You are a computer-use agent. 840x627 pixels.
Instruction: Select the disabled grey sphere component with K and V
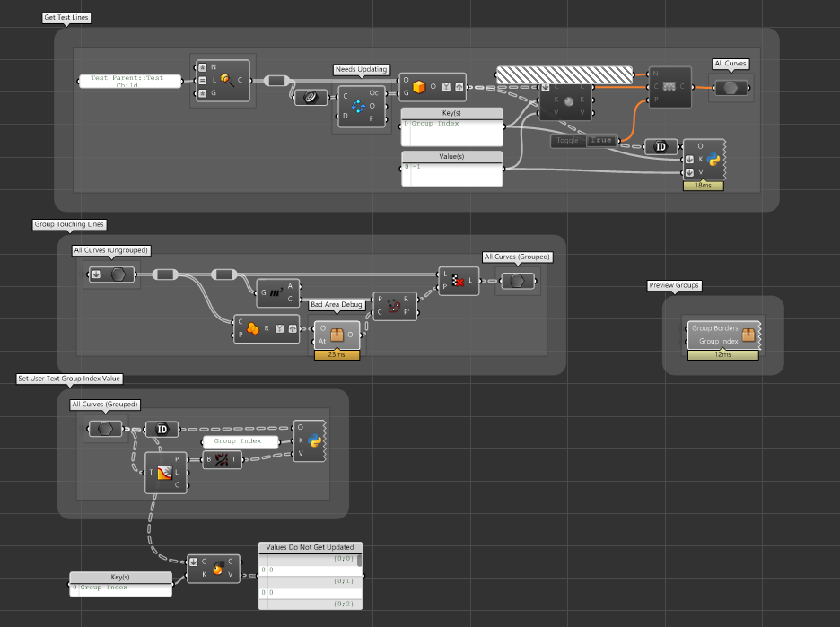[x=566, y=100]
